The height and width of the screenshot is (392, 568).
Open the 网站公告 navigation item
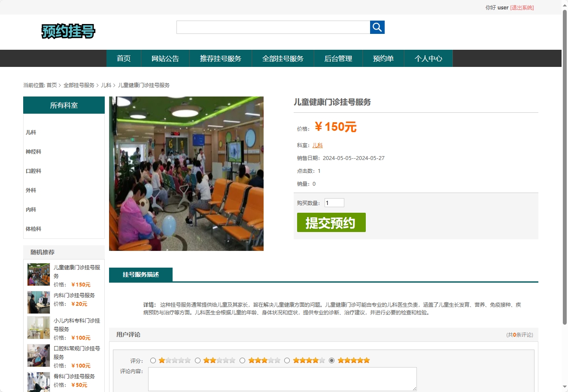coord(165,58)
